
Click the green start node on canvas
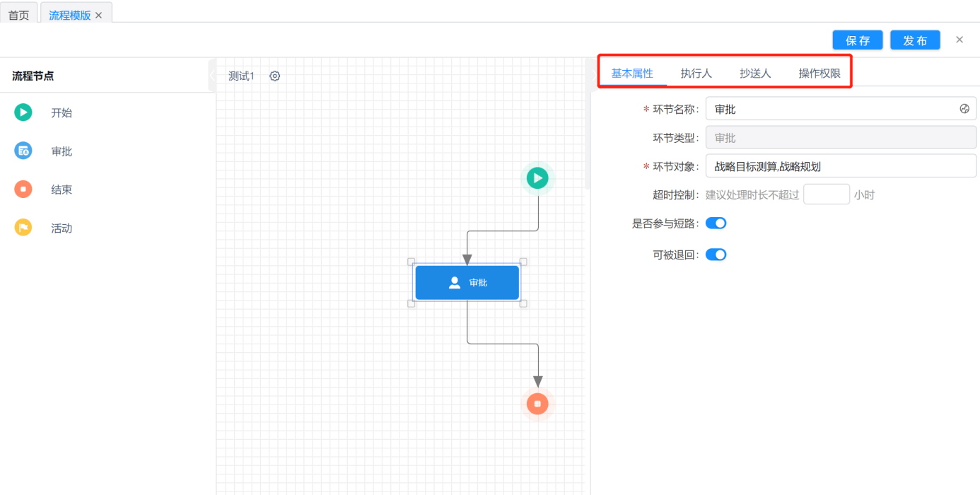(537, 178)
